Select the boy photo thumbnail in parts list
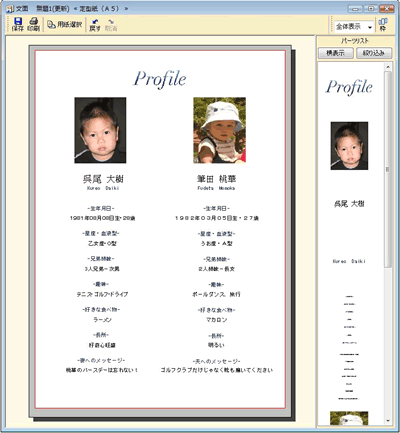Screen dimensions: 400x433 pyautogui.click(x=349, y=146)
